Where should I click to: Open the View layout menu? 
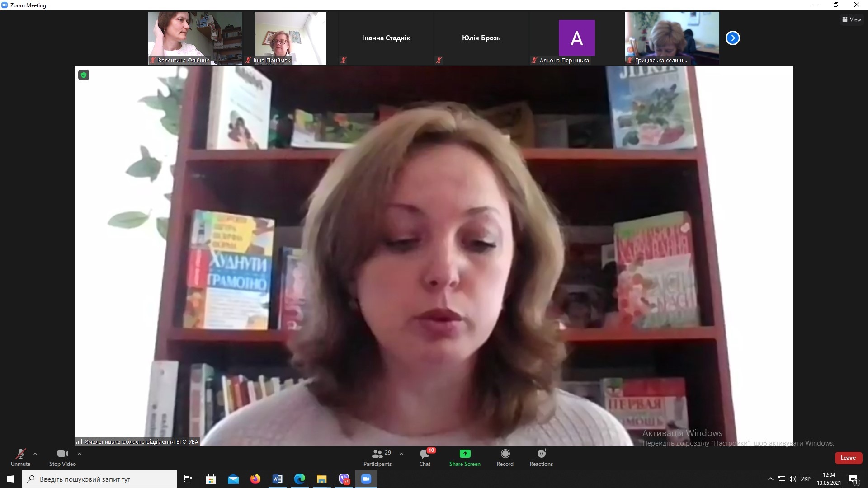(x=851, y=19)
